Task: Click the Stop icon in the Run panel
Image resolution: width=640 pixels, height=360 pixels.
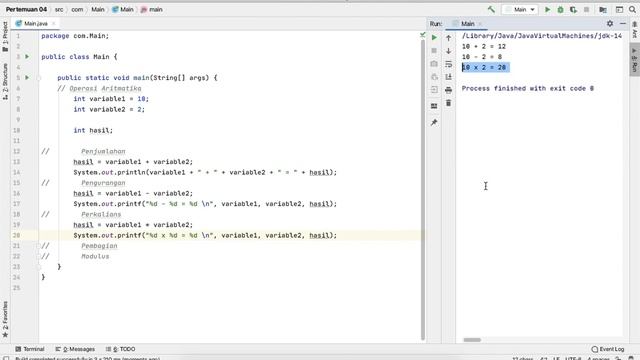Action: coord(434,51)
